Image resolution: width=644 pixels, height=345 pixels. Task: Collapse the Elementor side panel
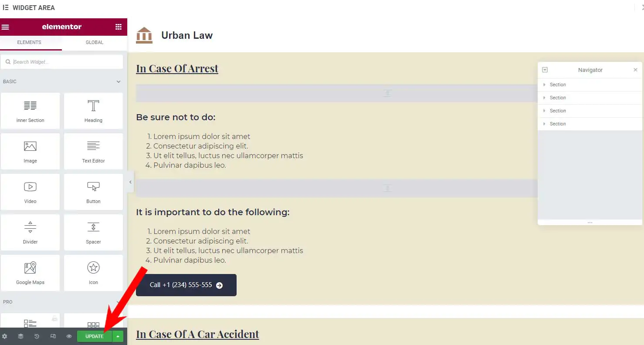coord(130,182)
